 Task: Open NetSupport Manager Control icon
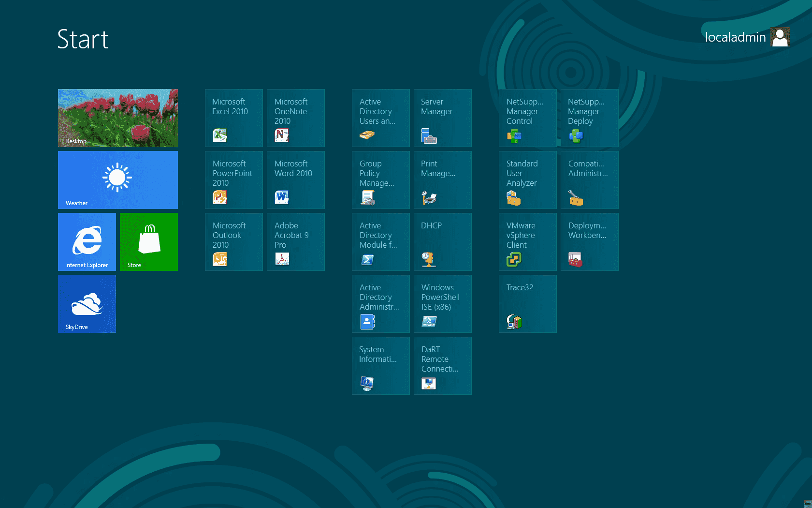tap(514, 135)
